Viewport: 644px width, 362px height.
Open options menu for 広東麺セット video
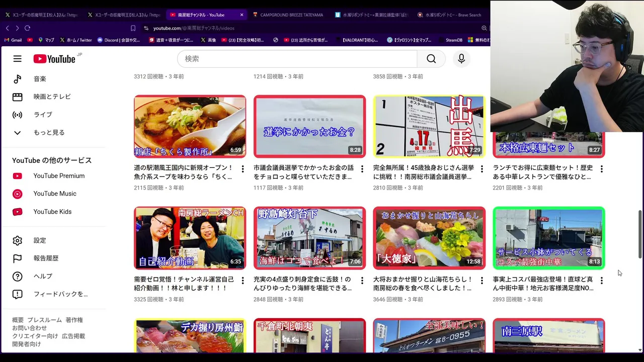[x=602, y=169]
